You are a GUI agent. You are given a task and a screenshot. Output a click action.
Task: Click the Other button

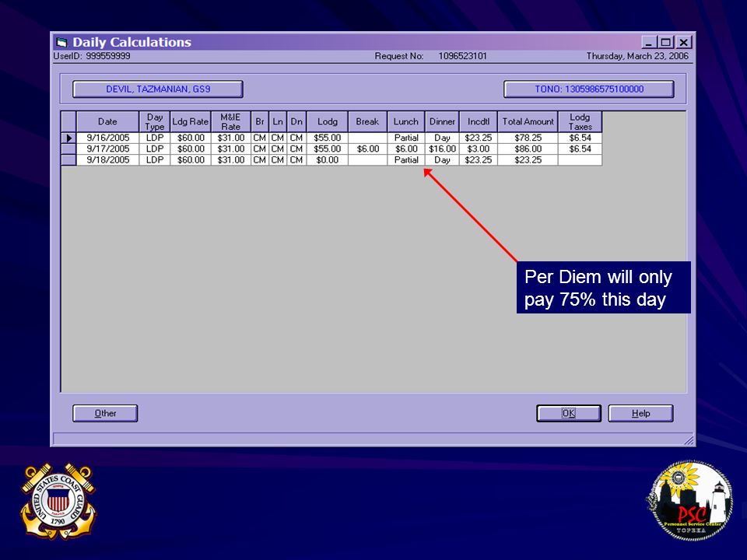(x=105, y=413)
